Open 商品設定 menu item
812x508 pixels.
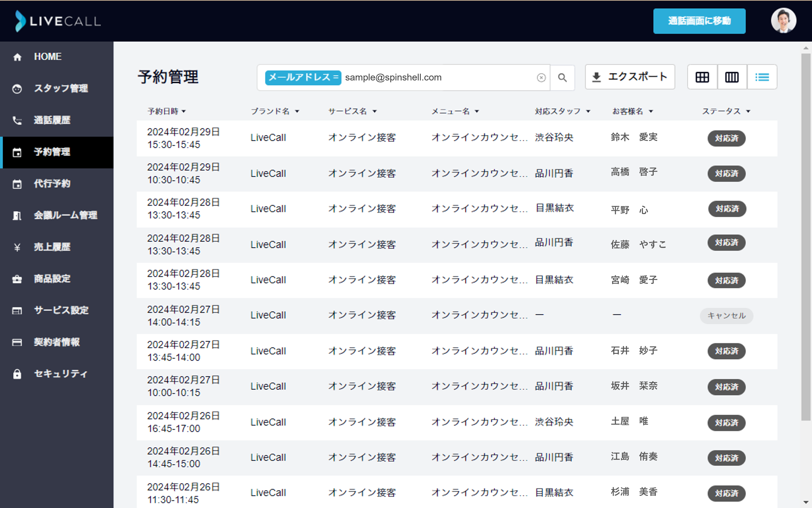coord(57,279)
